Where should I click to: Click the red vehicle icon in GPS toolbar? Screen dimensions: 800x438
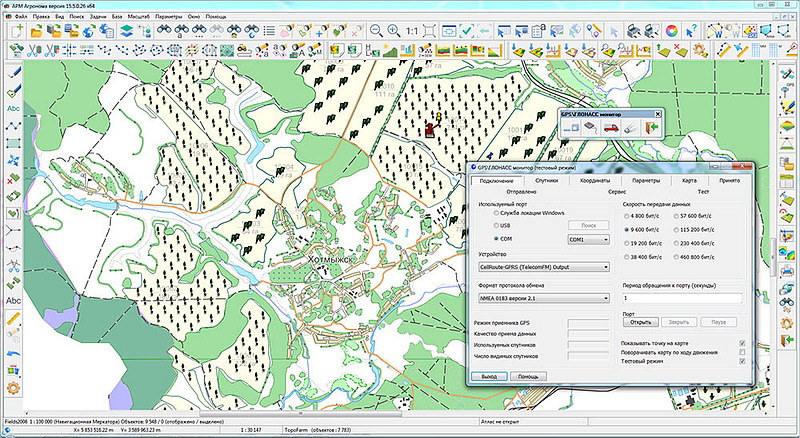point(610,128)
